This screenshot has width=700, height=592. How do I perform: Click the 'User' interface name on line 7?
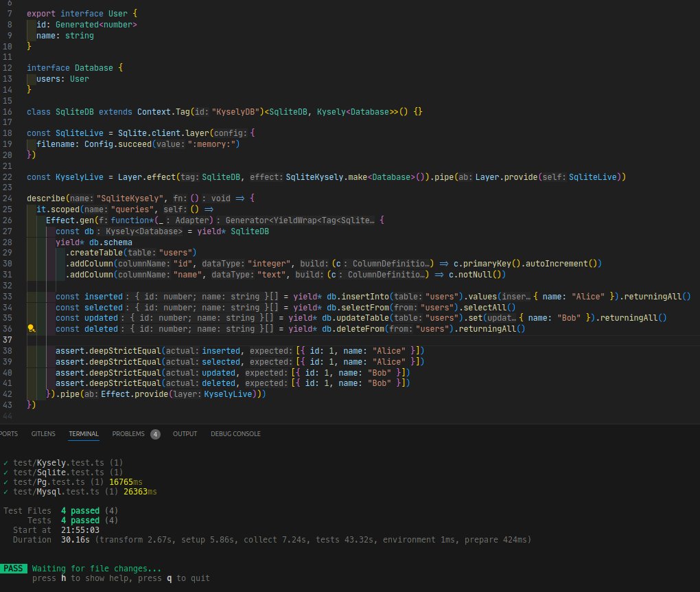(118, 14)
